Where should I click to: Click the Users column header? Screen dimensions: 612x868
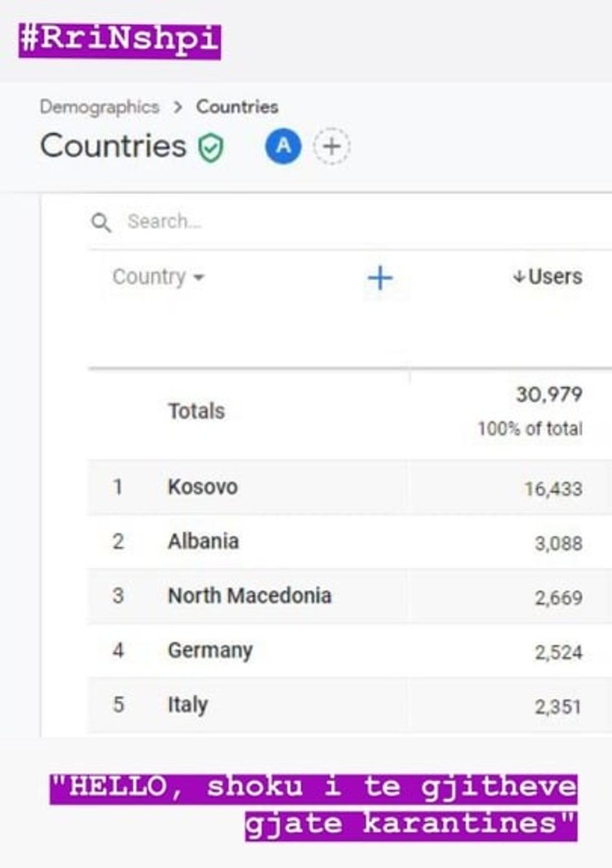point(555,277)
